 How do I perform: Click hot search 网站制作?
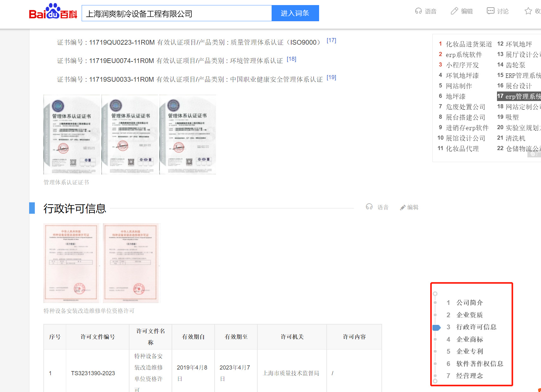coord(459,86)
